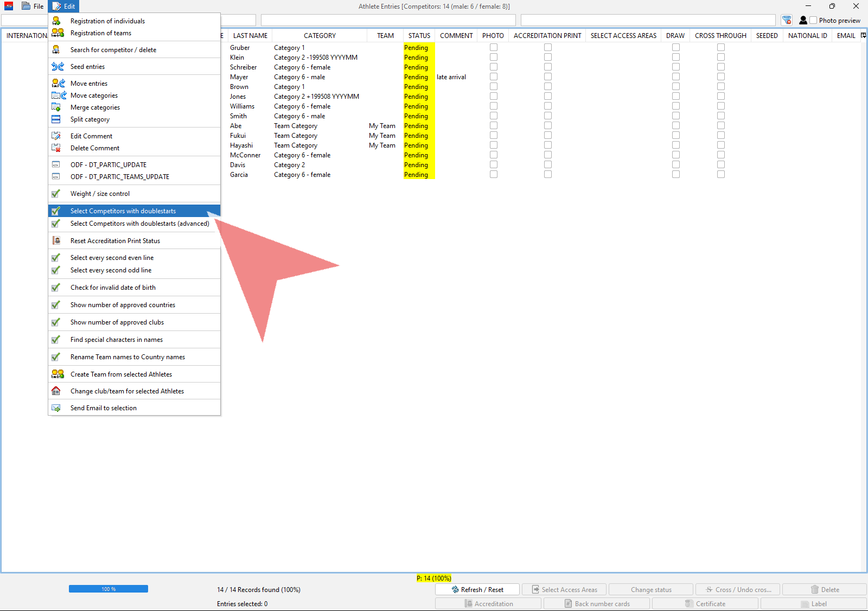Screen dimensions: 868x611
Task: Click the Reset Accreditation Print Status icon
Action: [x=56, y=241]
